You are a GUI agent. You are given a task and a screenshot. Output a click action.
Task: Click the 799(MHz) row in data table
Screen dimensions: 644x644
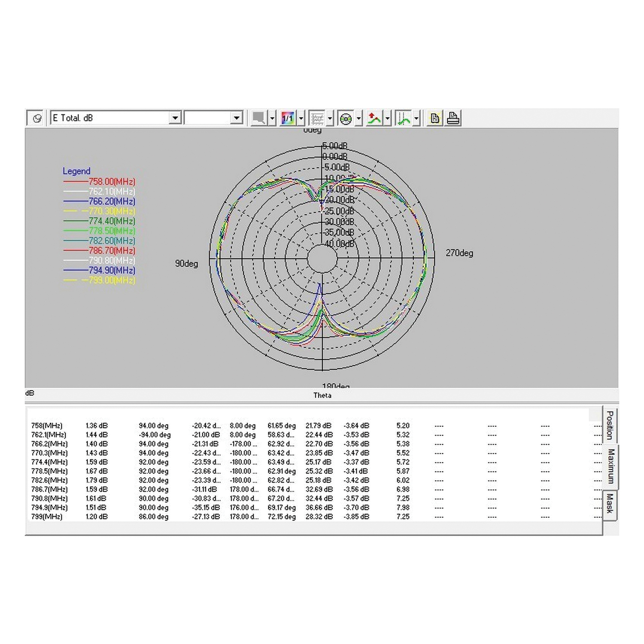pos(47,517)
